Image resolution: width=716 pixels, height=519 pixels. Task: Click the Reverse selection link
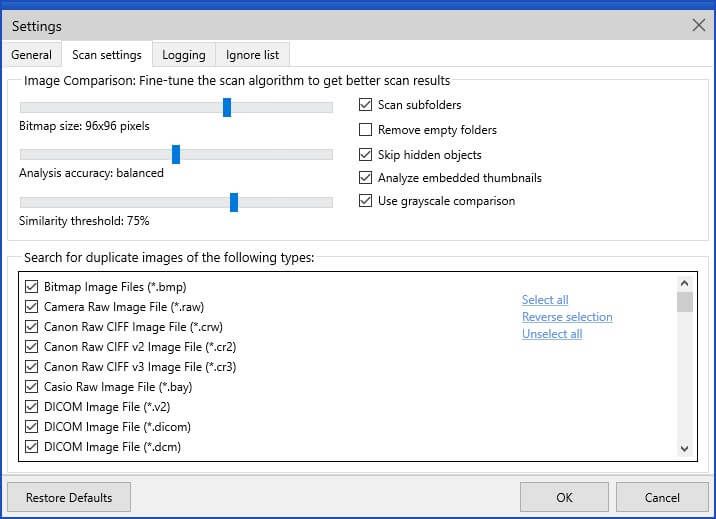click(x=567, y=317)
